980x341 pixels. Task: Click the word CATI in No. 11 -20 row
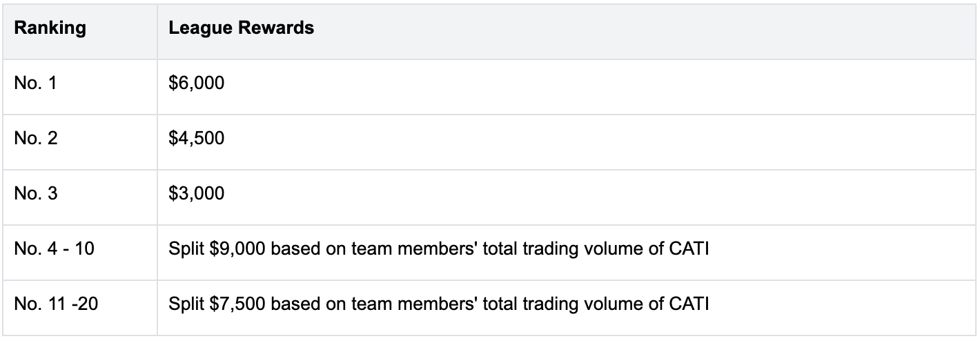(690, 303)
